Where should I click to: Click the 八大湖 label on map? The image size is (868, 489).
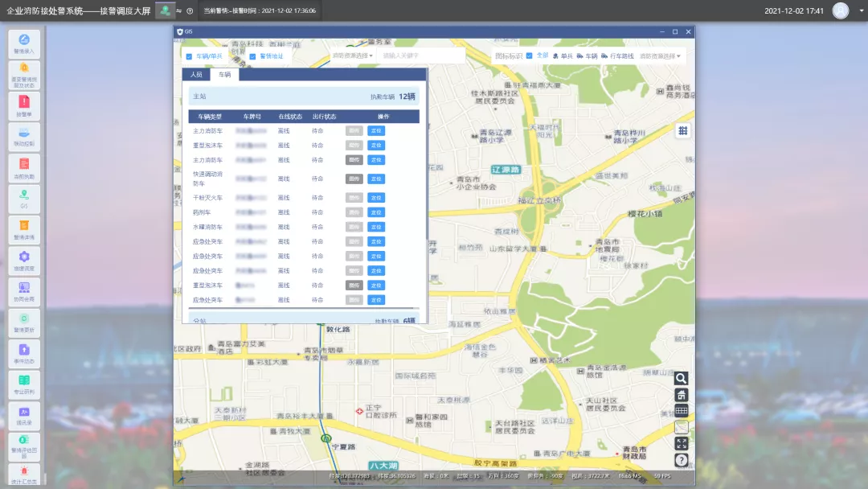tap(383, 466)
